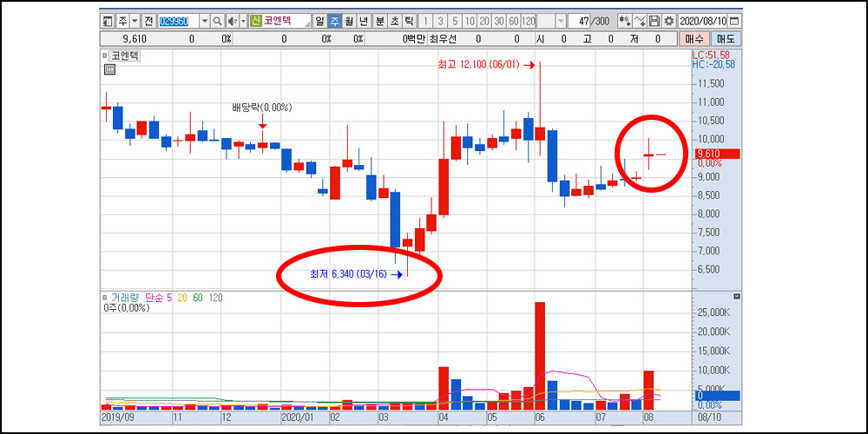Click the speaker sound alert icon
Viewport: 868px width, 434px height.
click(232, 21)
